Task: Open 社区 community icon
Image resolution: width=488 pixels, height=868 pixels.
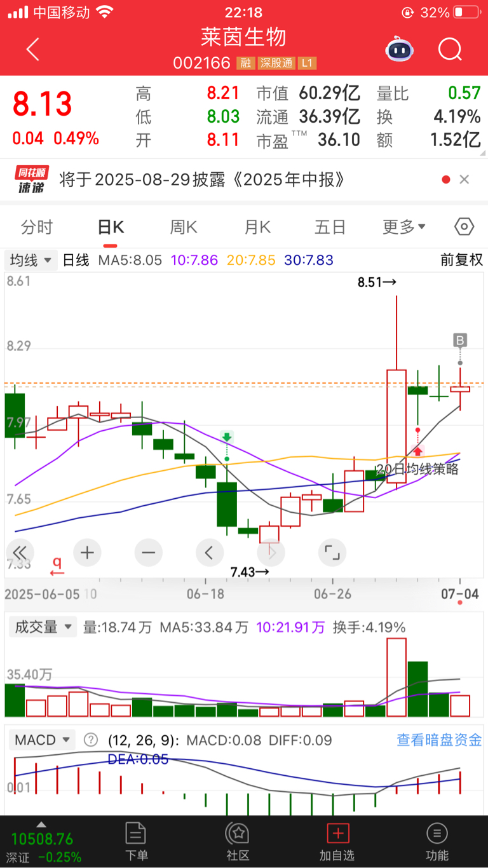Action: tap(238, 841)
